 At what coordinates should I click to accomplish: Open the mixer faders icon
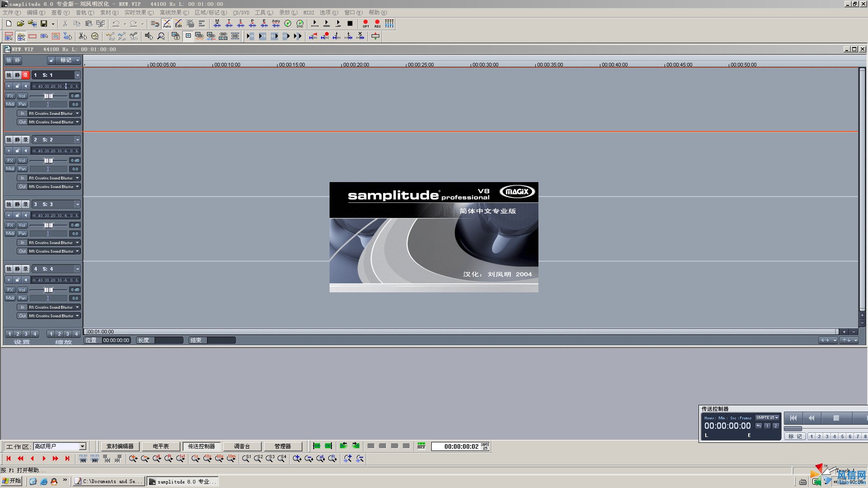389,23
